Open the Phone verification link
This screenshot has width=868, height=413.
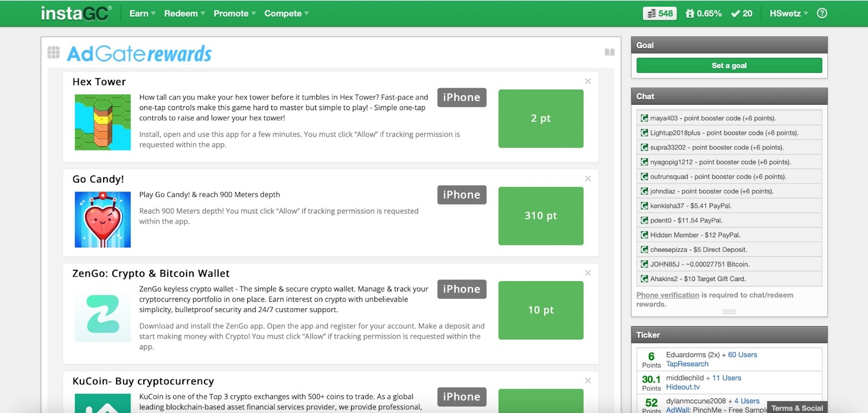click(x=668, y=295)
